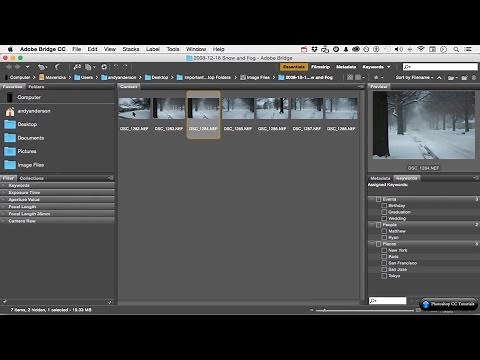Click the Mavericks drive breadcrumb

coord(52,77)
